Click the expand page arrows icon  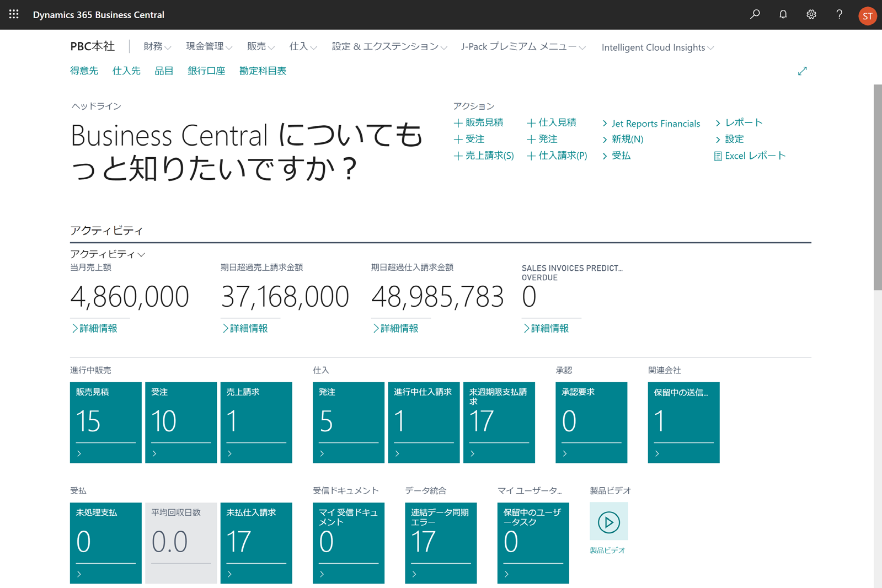coord(802,71)
